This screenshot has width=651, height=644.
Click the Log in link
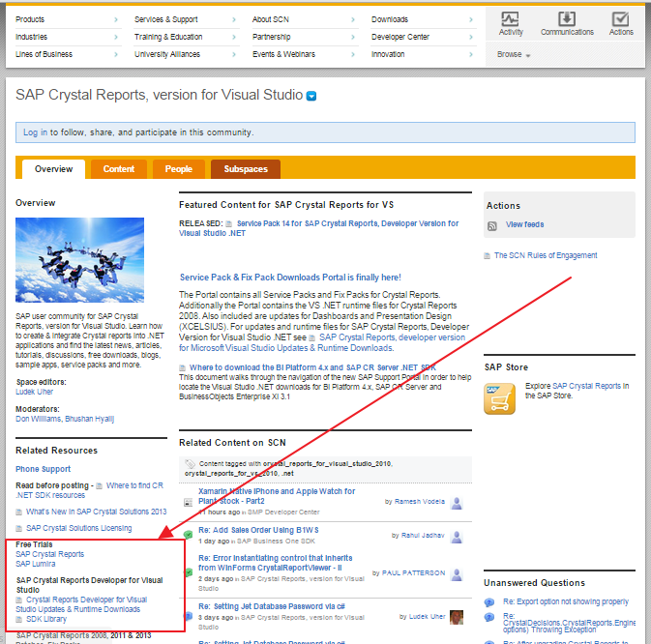pos(35,132)
